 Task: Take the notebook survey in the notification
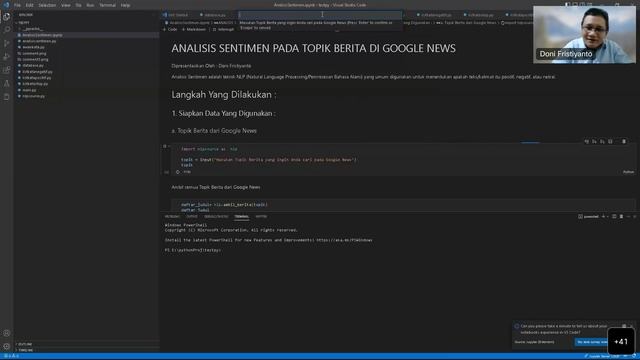tap(591, 342)
